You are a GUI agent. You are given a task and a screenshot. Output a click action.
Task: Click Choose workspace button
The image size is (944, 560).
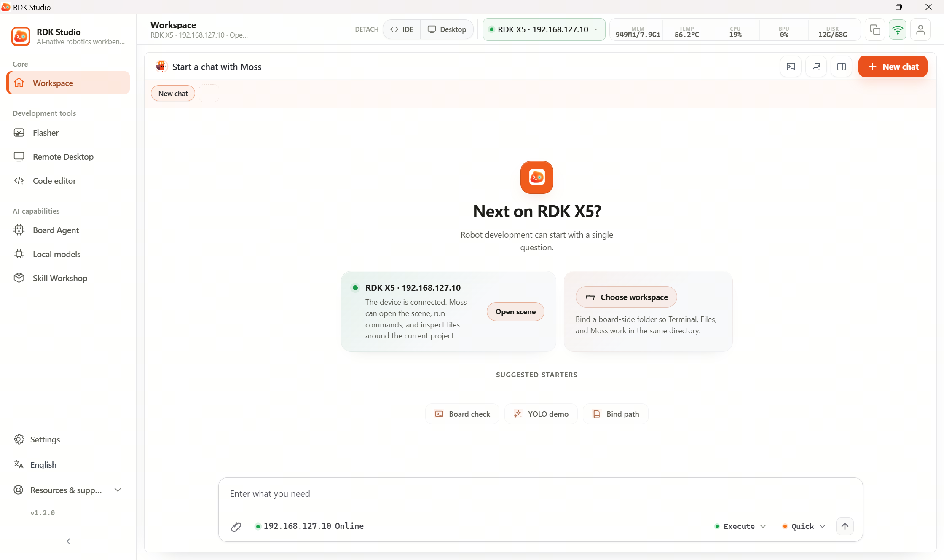click(626, 297)
